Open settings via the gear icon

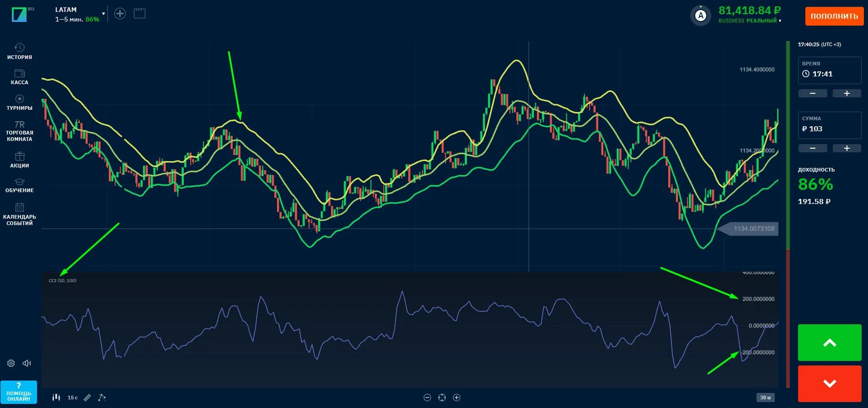pyautogui.click(x=11, y=363)
